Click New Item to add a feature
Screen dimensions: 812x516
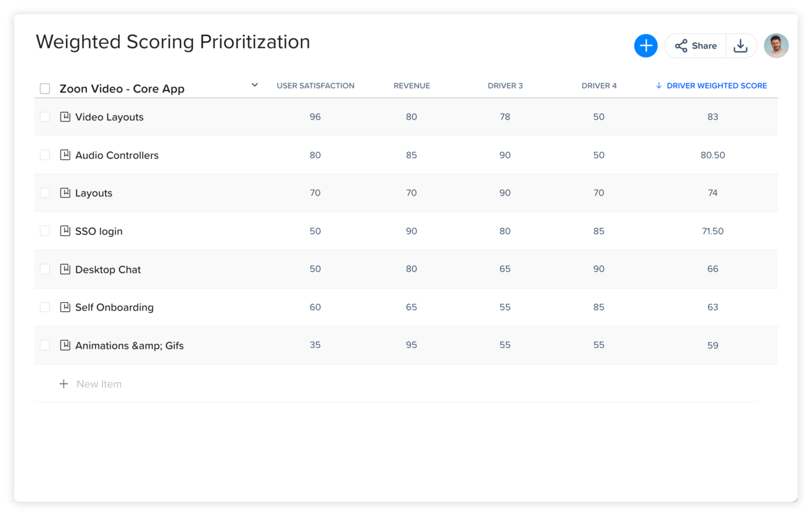90,383
